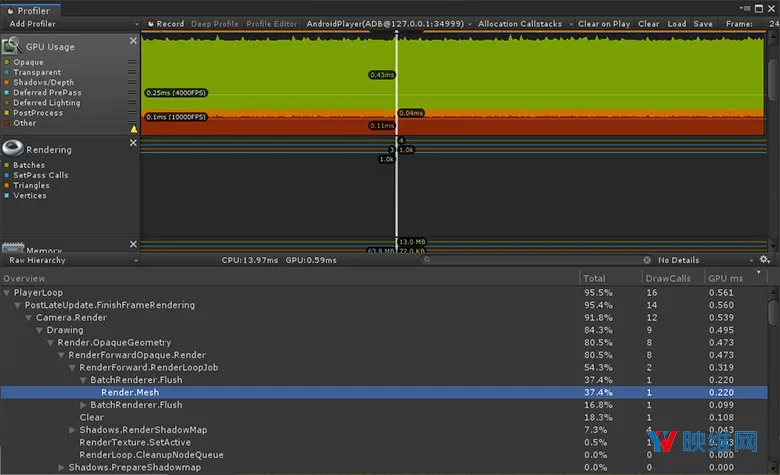The height and width of the screenshot is (475, 780).
Task: Click the GPU Usage profiler icon
Action: [12, 45]
